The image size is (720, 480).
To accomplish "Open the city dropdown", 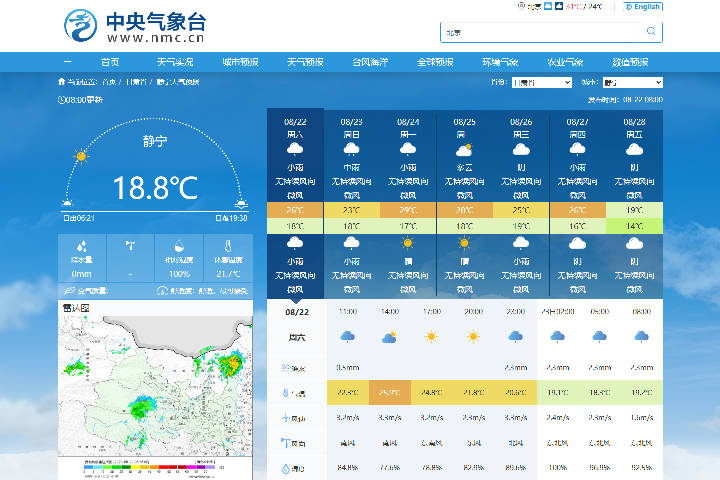I will [633, 82].
